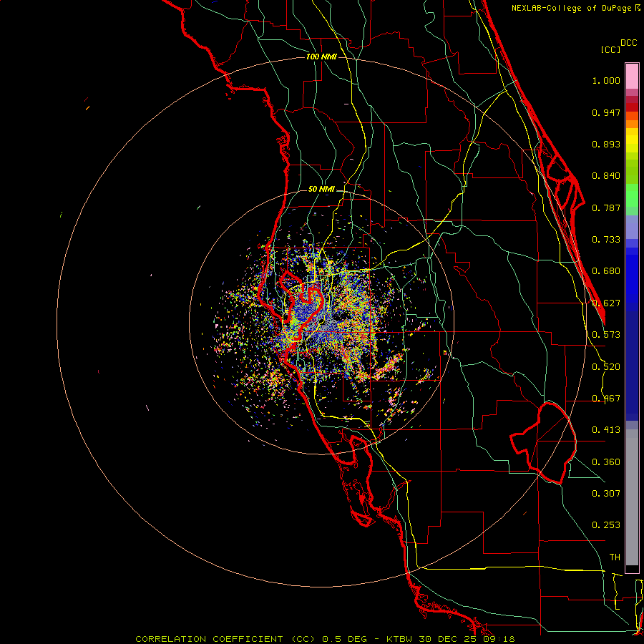This screenshot has width=644, height=644.
Task: Pick the bright green segment of color bar
Action: [x=632, y=195]
